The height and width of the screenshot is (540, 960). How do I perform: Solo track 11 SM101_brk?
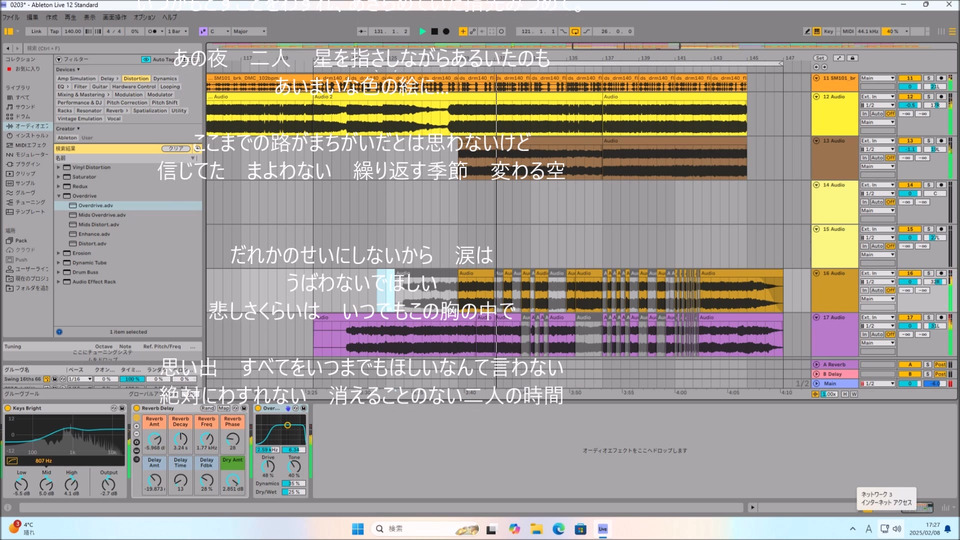tap(928, 78)
